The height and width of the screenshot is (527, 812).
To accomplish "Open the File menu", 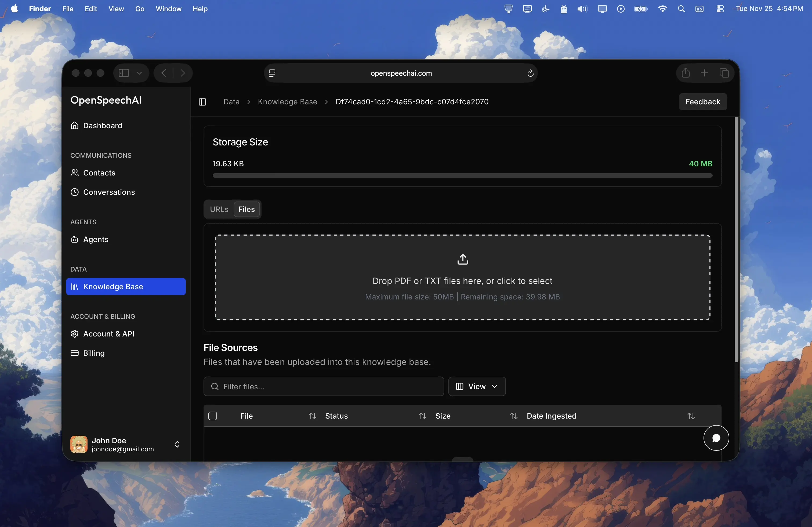I will point(68,9).
